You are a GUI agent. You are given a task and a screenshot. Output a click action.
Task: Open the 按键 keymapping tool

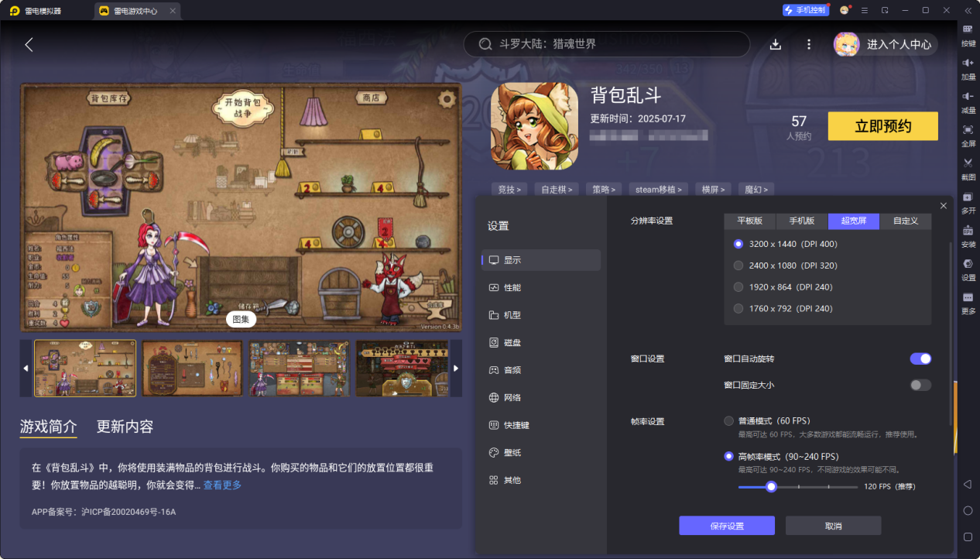pyautogui.click(x=968, y=35)
